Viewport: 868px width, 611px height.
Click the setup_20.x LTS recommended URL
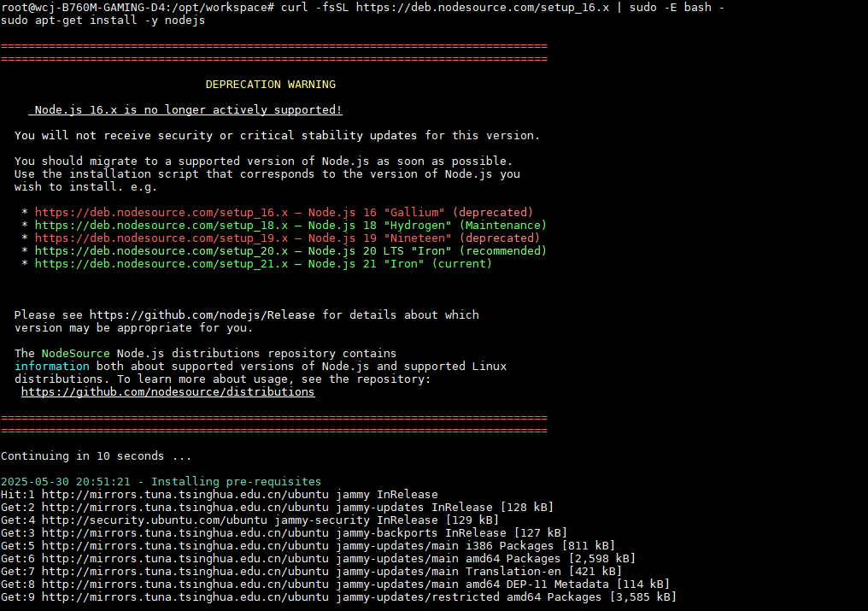tap(161, 251)
